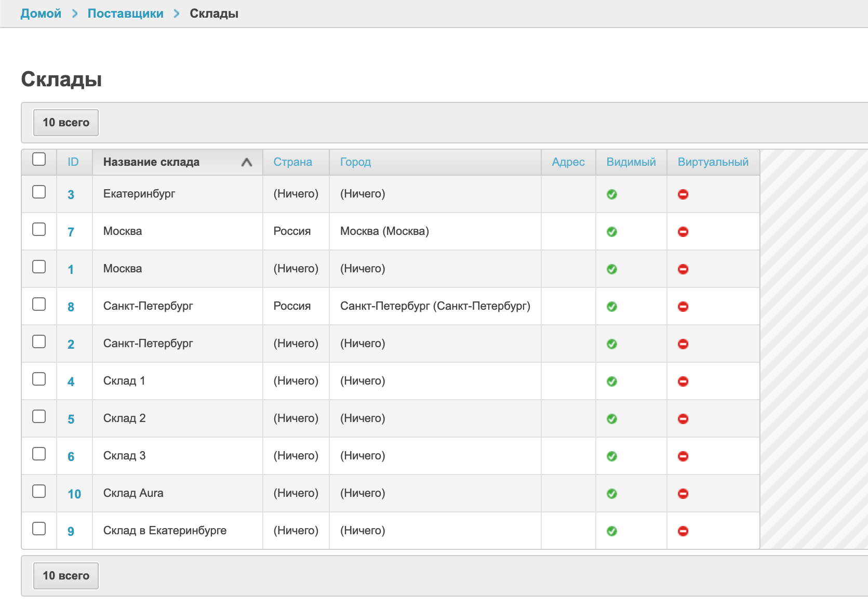The image size is (868, 606).
Task: Click green visible icon for warehouse ID 8
Action: [612, 307]
